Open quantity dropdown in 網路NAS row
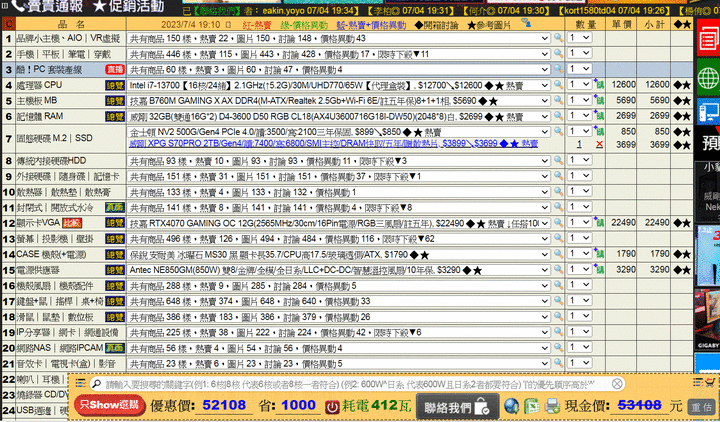Screen dimensions: 720x422 [579, 347]
